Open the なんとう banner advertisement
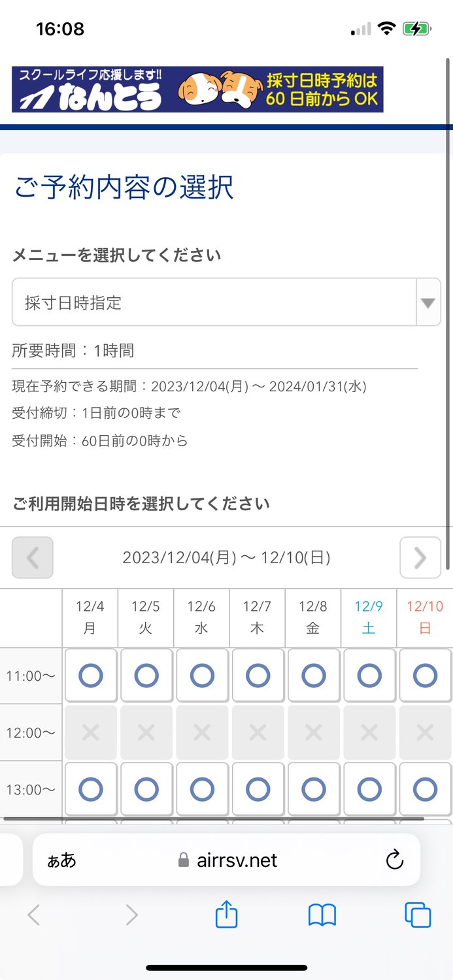The image size is (453, 980). pyautogui.click(x=226, y=91)
